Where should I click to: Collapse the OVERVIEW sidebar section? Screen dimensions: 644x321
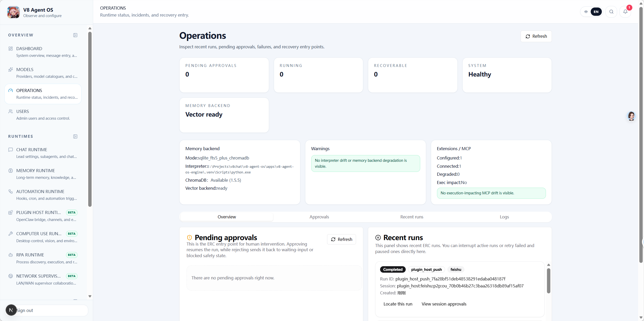pos(75,35)
